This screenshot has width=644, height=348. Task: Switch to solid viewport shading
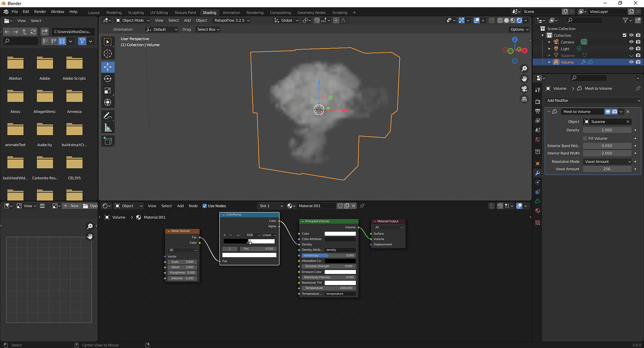(x=506, y=21)
